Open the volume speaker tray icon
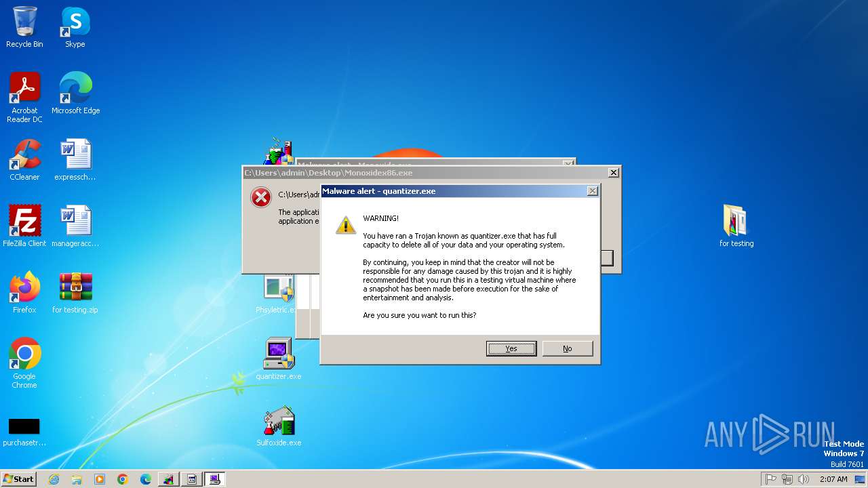Screen dimensions: 868x488 click(x=804, y=479)
